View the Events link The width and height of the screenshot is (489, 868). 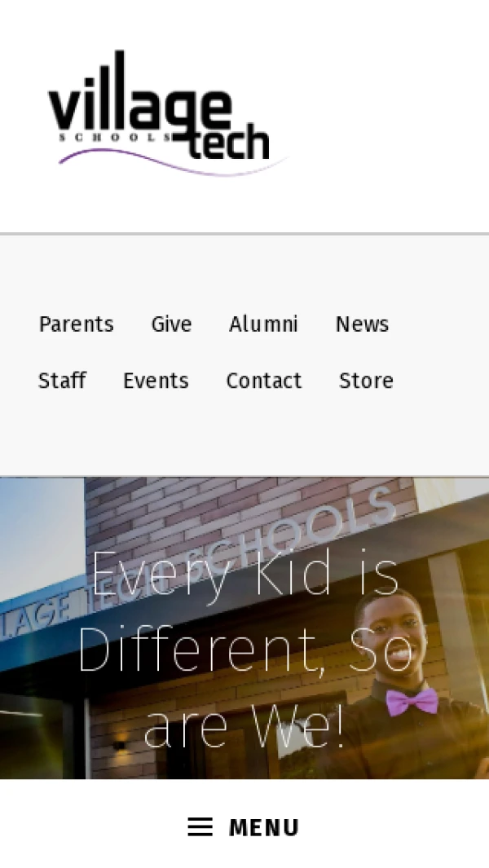156,381
